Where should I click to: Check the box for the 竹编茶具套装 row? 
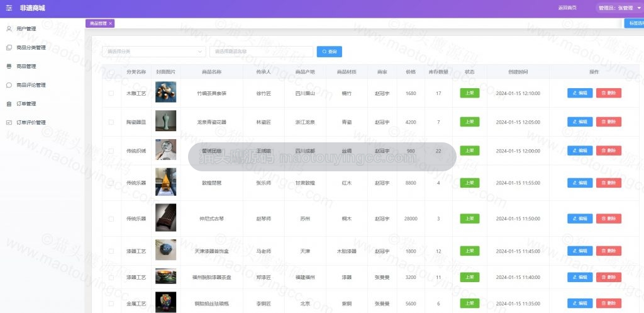click(x=111, y=93)
